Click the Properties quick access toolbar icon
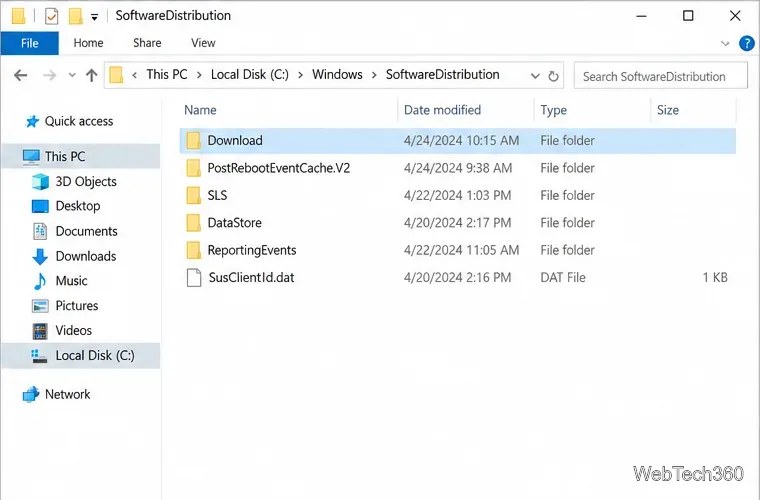760x500 pixels. click(51, 16)
